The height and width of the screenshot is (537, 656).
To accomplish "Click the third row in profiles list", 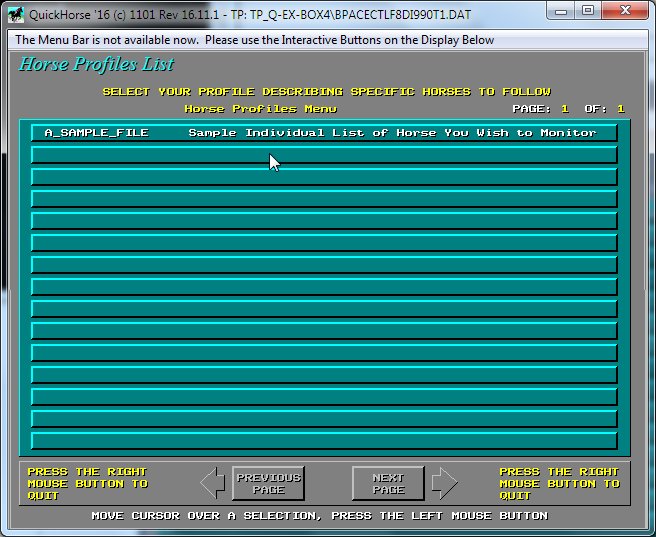I will [324, 177].
